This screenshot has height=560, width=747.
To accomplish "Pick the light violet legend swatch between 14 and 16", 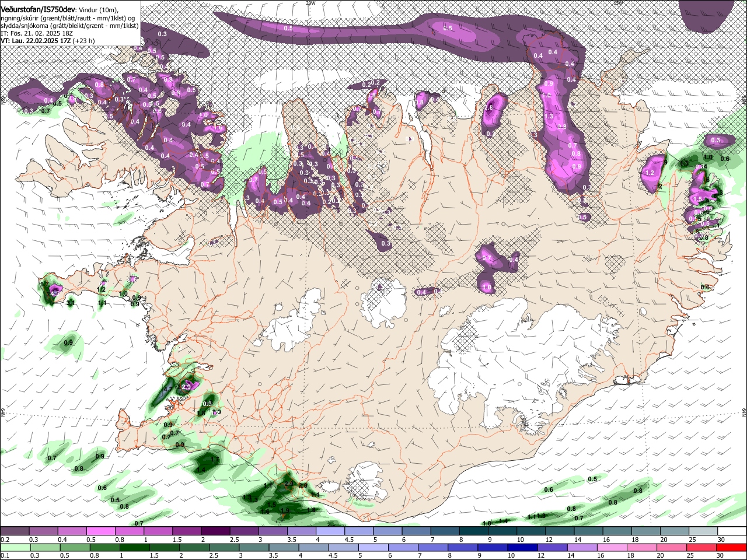I will click(x=582, y=548).
